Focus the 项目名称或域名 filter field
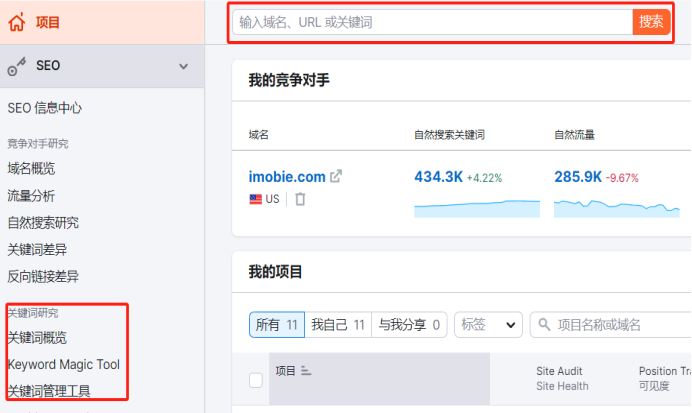 tap(611, 325)
